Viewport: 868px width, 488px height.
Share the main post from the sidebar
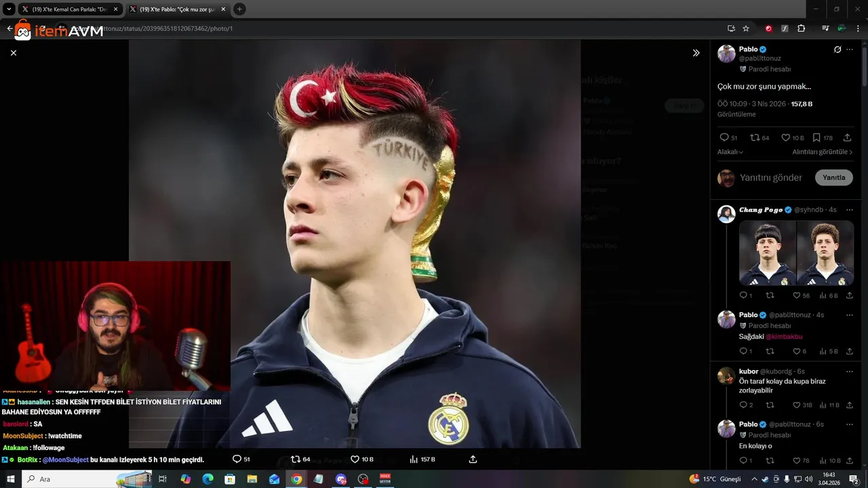click(x=847, y=138)
